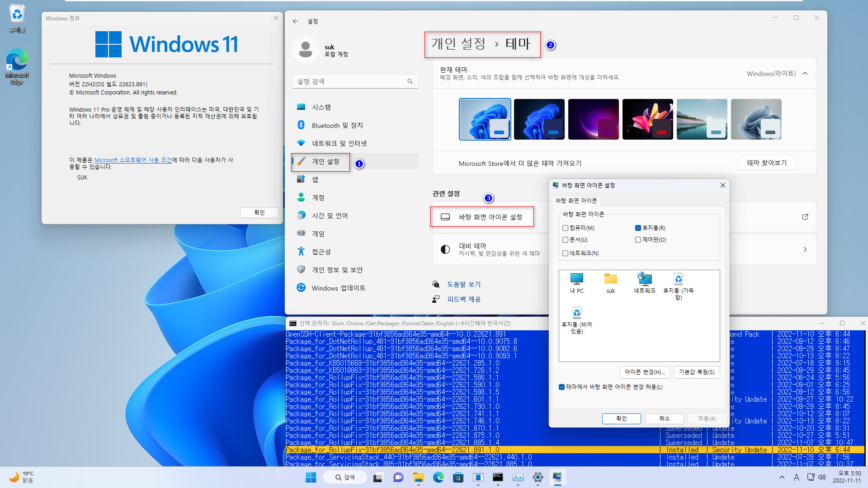
Task: Click the Settings search input field
Action: pyautogui.click(x=355, y=81)
